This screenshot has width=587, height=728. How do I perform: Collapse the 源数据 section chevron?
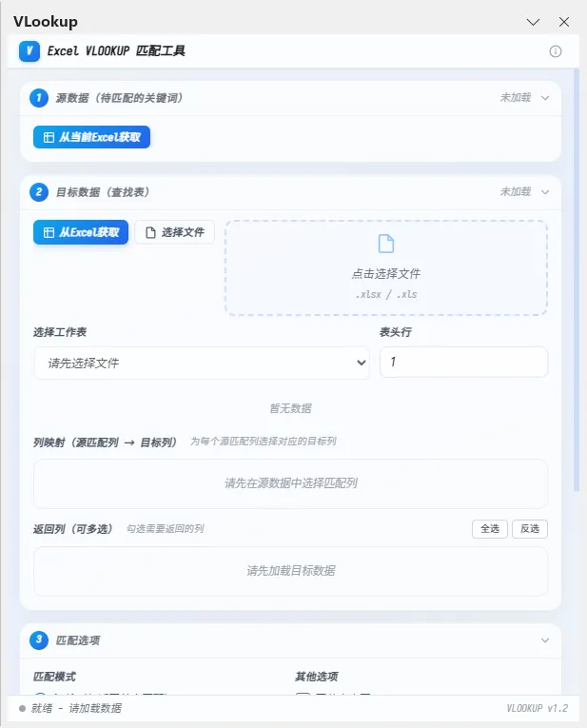(x=545, y=98)
